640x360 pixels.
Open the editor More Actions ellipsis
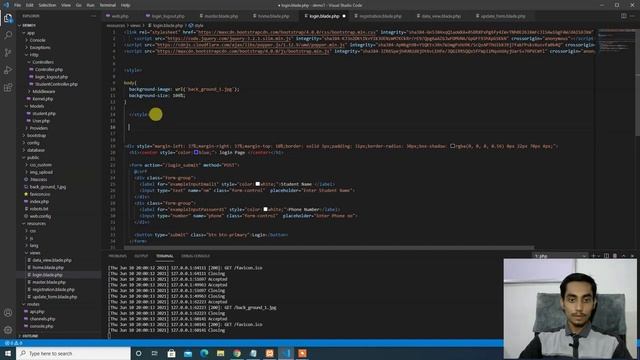[633, 16]
